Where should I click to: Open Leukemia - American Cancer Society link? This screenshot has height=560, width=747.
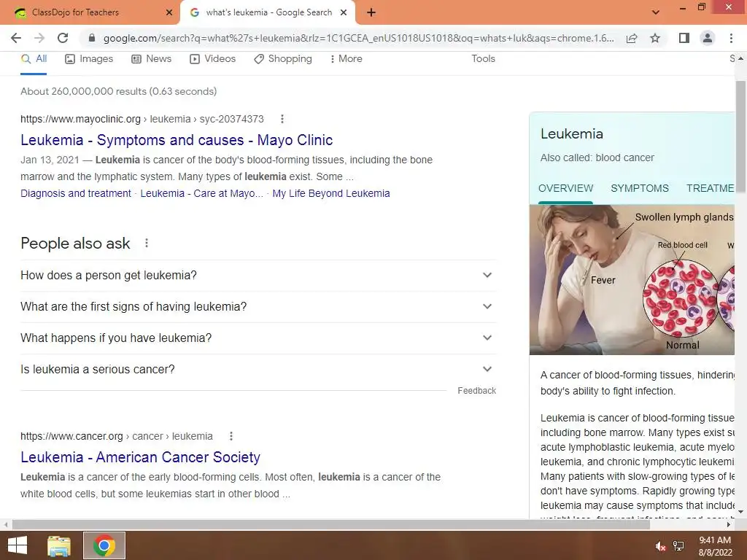140,457
